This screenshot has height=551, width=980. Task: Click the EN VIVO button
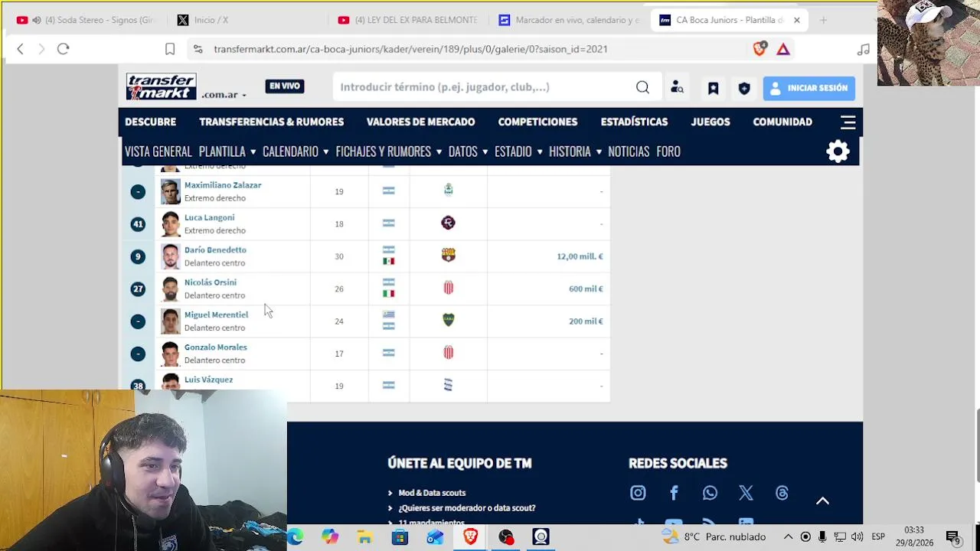tap(285, 86)
